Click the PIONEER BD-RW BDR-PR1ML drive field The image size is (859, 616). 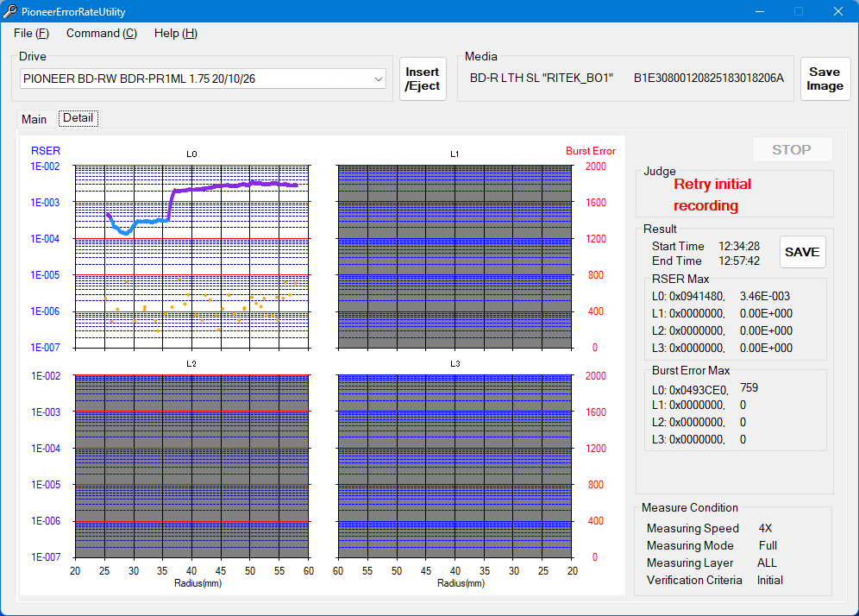click(x=203, y=79)
